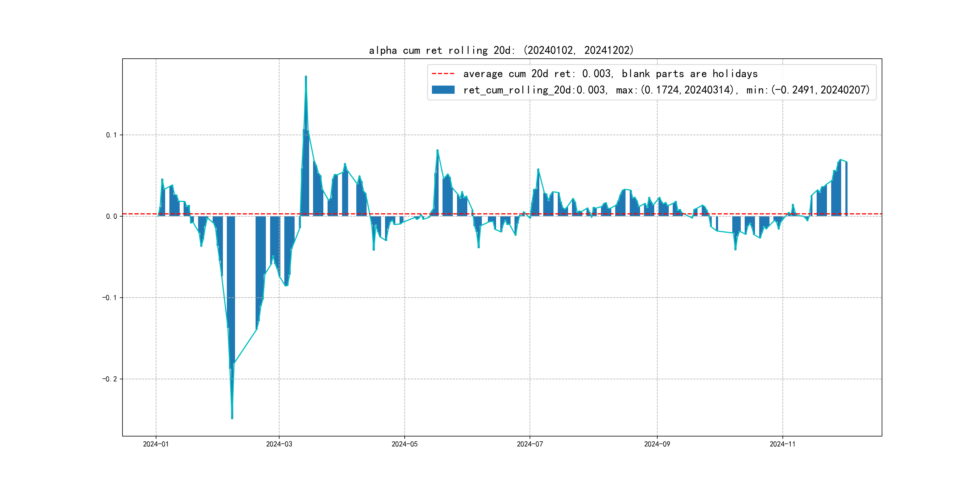This screenshot has width=980, height=490.
Task: Click the 2024-09 x-axis tick label
Action: click(x=657, y=444)
